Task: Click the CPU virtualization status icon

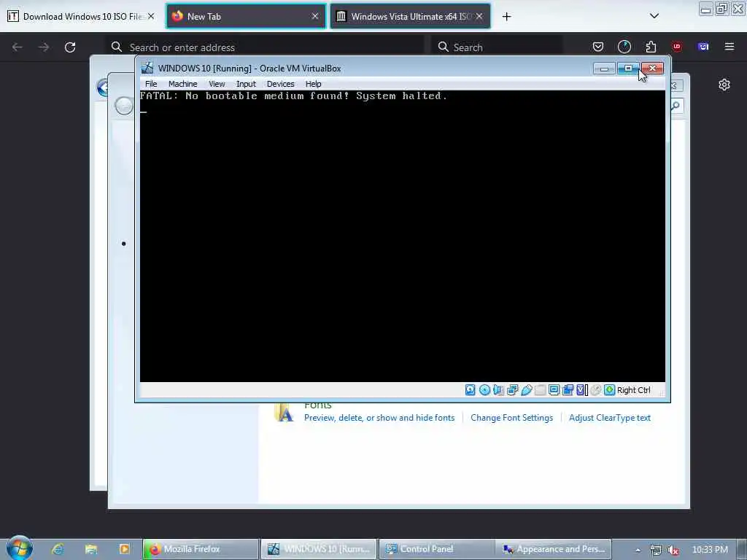Action: [x=581, y=390]
